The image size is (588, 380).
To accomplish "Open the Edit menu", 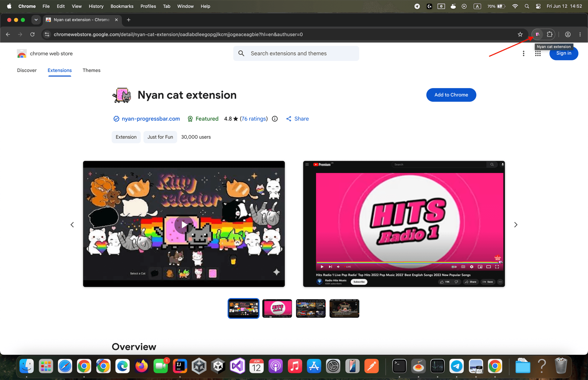I will click(x=61, y=6).
